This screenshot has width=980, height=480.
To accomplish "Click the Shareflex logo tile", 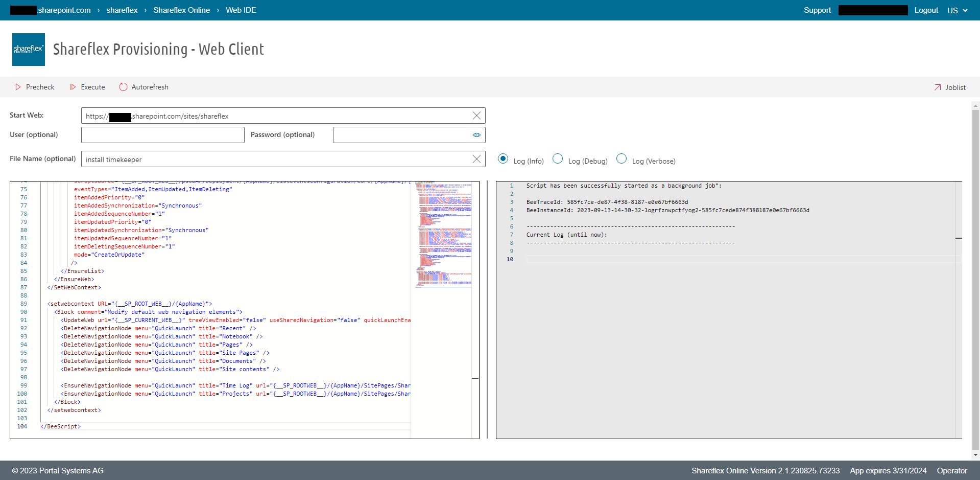I will click(29, 50).
